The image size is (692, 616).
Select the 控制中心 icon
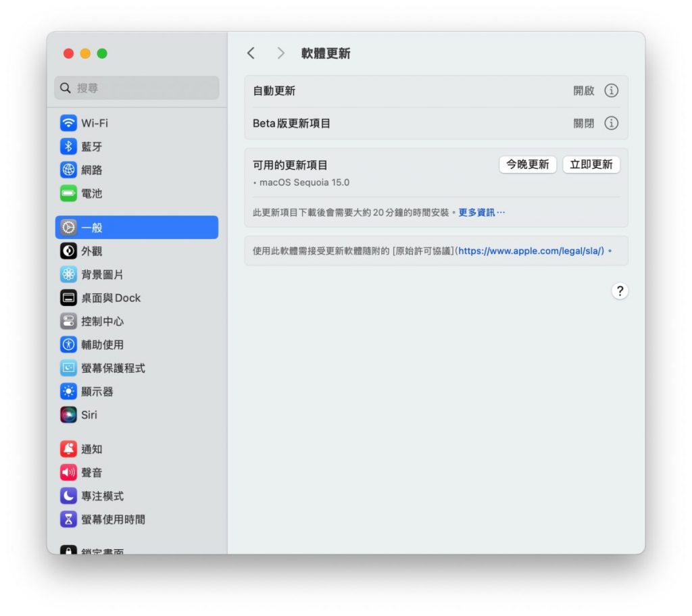pyautogui.click(x=68, y=322)
